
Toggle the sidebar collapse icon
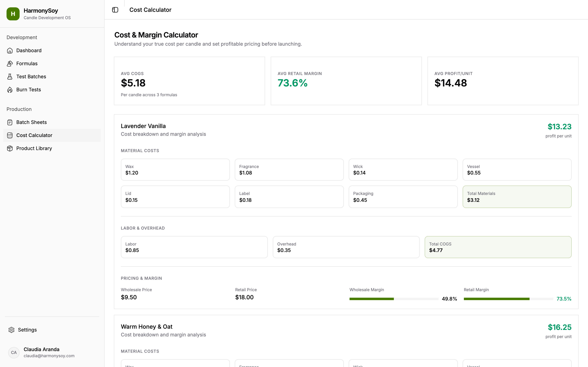[x=115, y=10]
